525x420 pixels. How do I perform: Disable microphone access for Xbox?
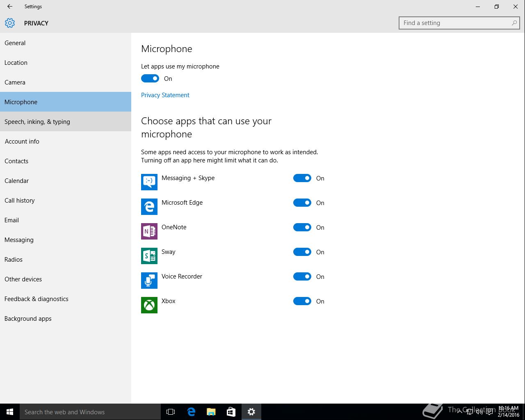point(302,301)
